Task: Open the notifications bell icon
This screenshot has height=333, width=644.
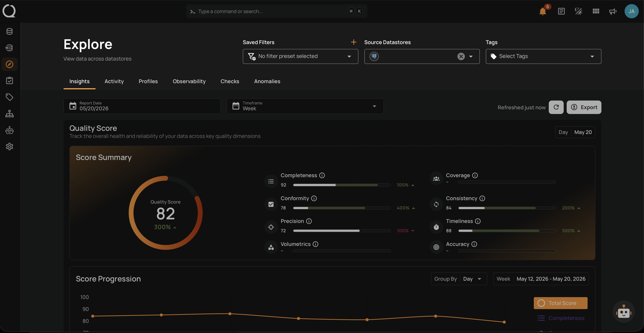Action: (543, 11)
